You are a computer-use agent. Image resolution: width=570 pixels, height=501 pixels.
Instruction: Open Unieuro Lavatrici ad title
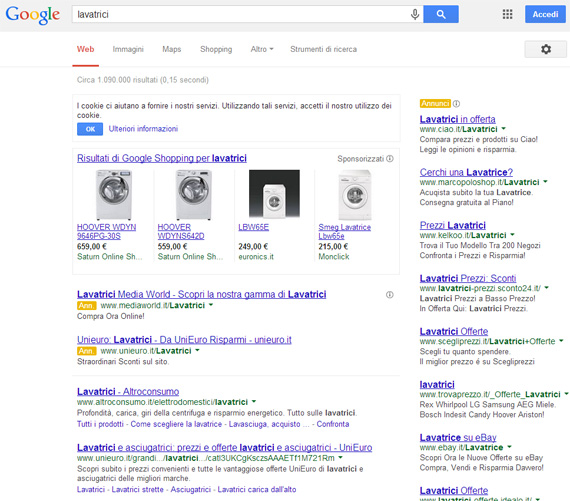click(x=184, y=340)
